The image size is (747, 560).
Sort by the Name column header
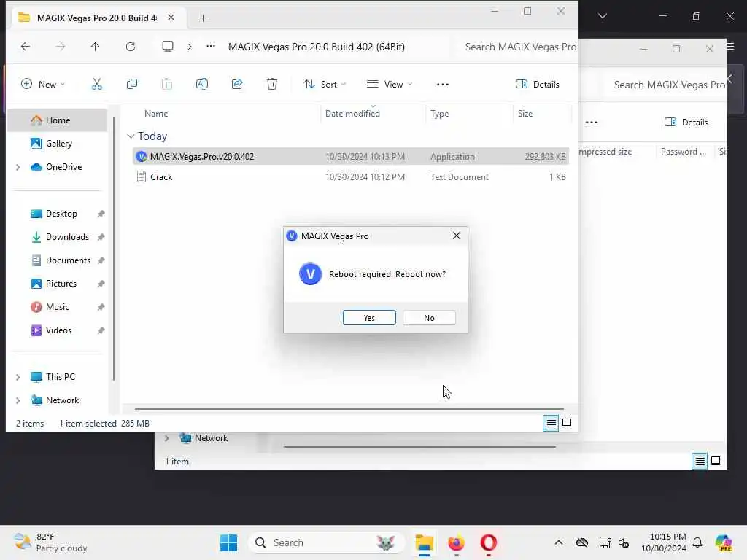[x=156, y=114]
